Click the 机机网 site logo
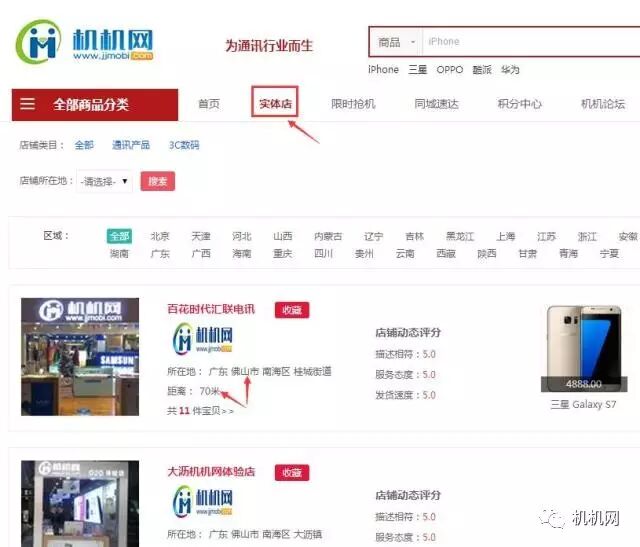The width and height of the screenshot is (640, 547). pos(84,42)
